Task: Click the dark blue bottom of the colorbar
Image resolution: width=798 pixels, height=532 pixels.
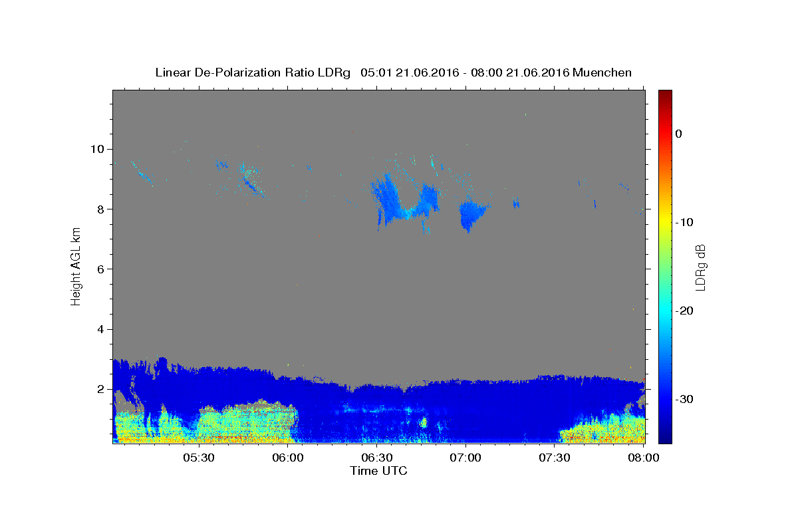Action: [665, 436]
